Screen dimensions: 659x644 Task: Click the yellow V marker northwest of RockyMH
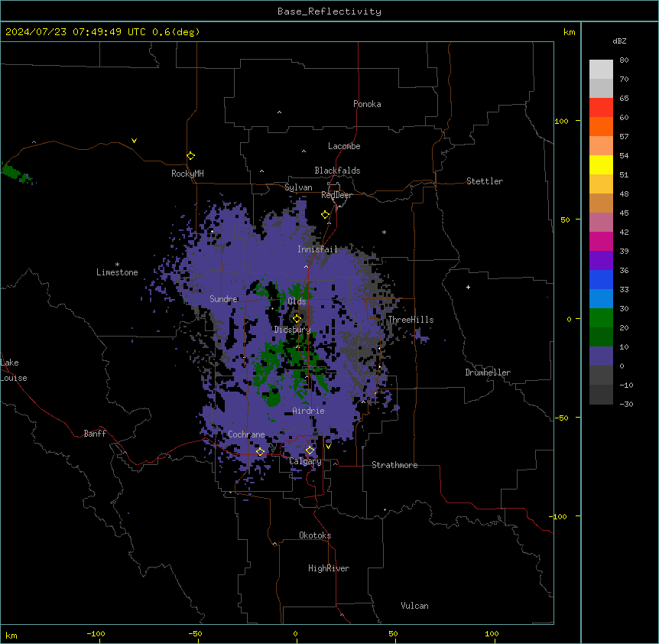[x=134, y=141]
